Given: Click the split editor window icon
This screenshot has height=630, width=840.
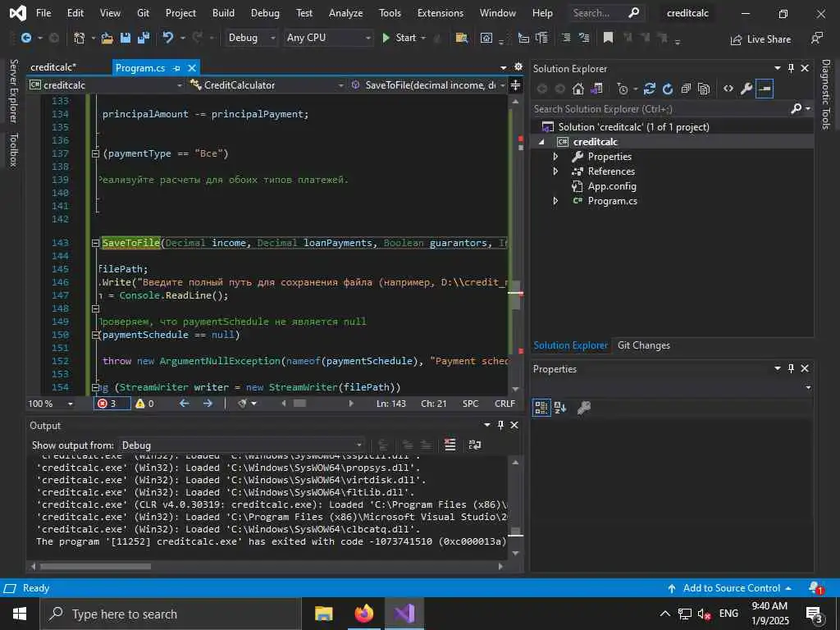Looking at the screenshot, I should pos(515,85).
